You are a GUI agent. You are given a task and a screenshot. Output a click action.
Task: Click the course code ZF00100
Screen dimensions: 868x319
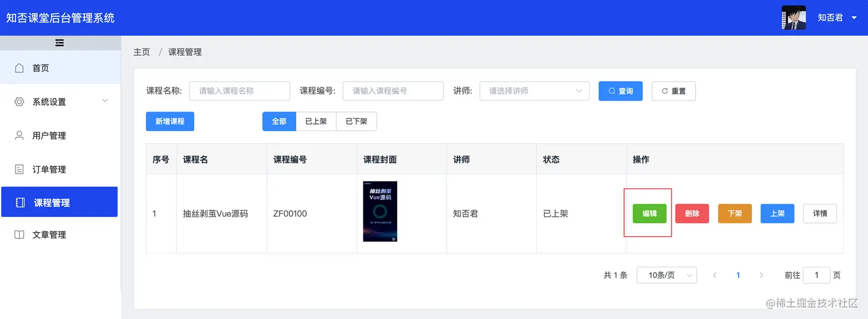click(290, 214)
